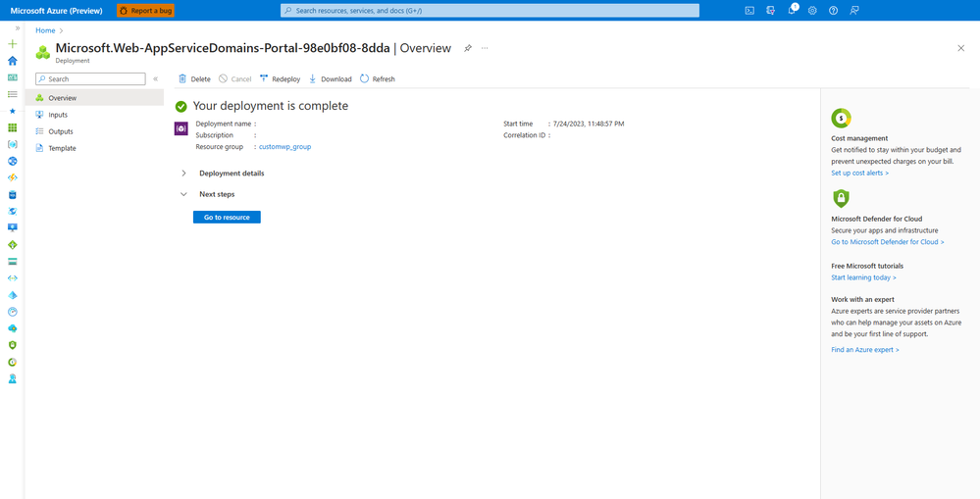Open All services list icon
Image resolution: width=980 pixels, height=499 pixels.
click(13, 94)
